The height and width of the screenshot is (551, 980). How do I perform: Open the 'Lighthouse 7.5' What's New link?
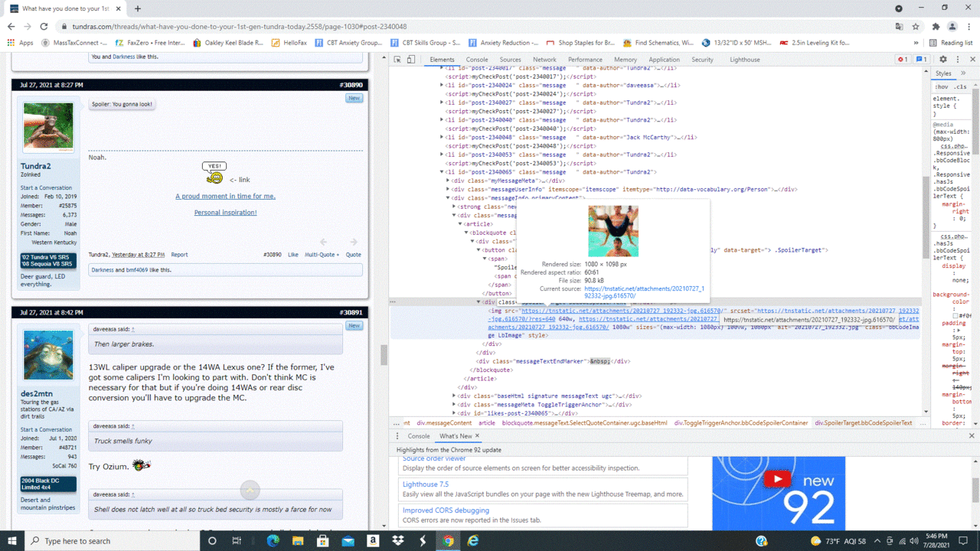426,484
